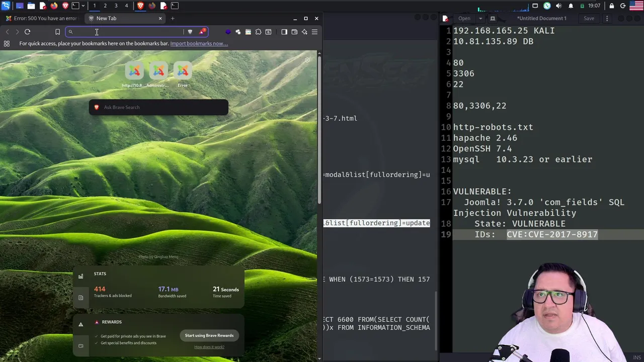Toggle the Brave sidebar panel

[284, 32]
